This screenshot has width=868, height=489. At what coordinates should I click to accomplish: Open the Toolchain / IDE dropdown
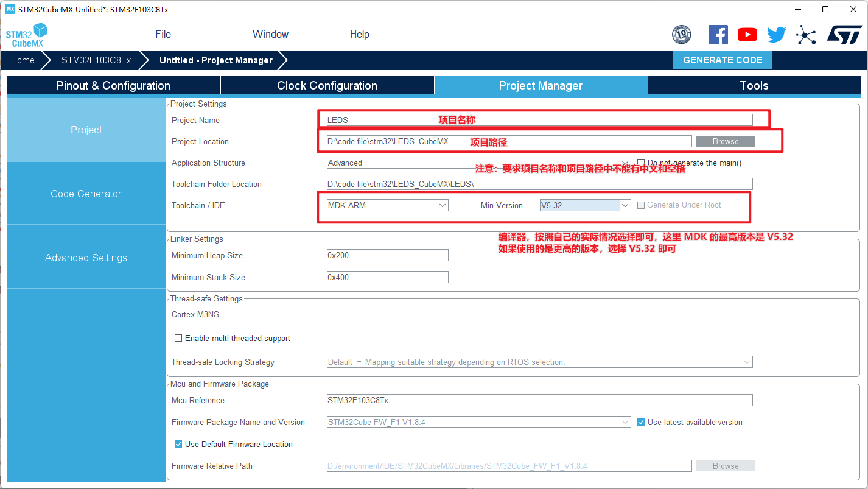click(x=387, y=205)
